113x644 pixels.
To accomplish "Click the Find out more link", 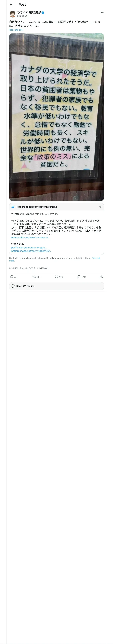I will coord(55,259).
